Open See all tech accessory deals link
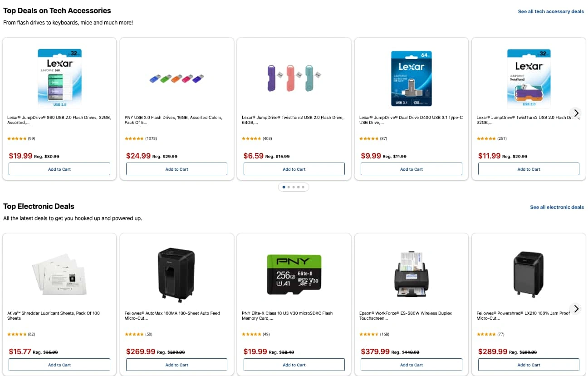 551,12
